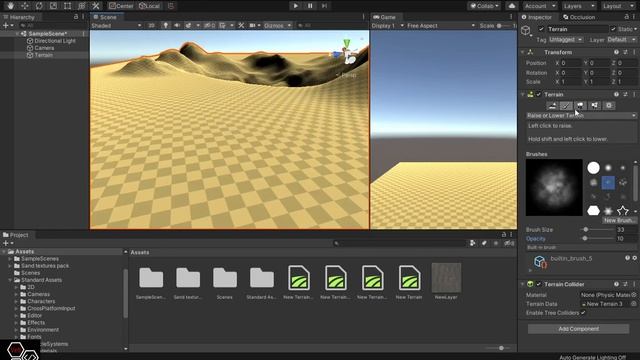Open Free Aspect dropdown

441,25
